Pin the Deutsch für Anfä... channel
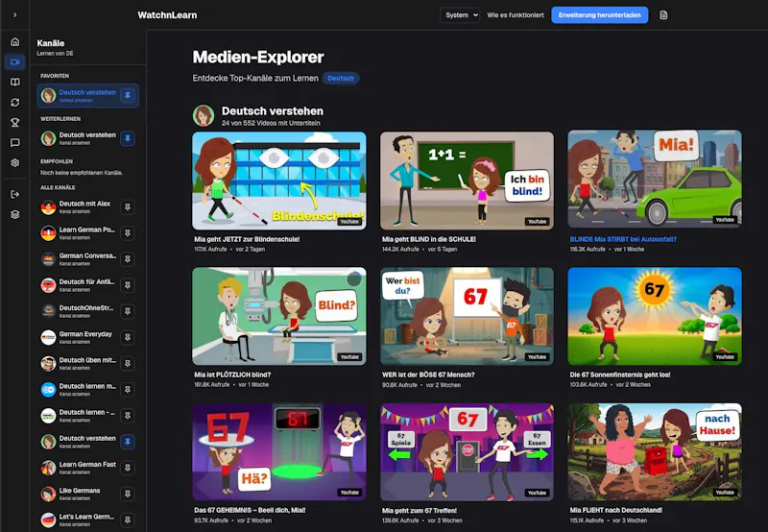The height and width of the screenshot is (532, 768). pos(128,285)
